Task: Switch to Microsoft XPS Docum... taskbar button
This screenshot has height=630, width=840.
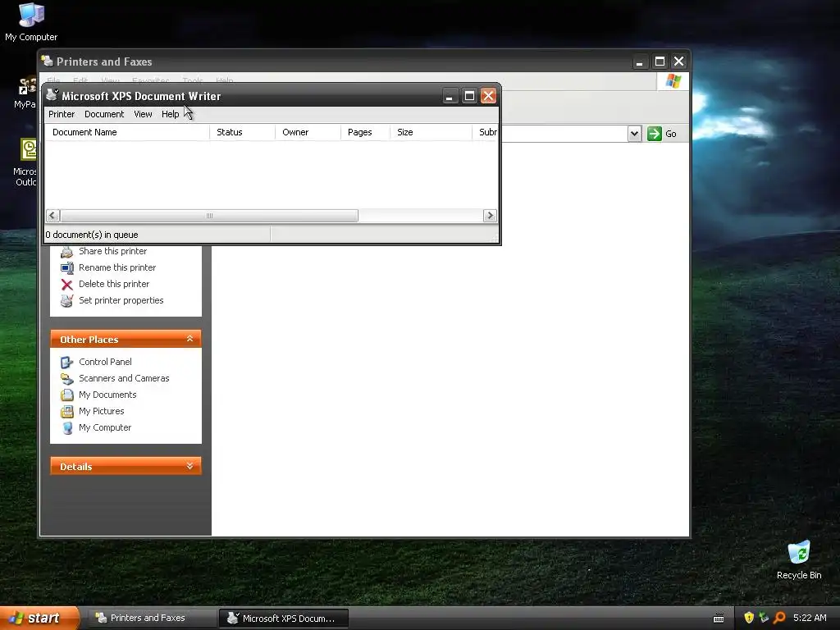Action: pos(283,619)
